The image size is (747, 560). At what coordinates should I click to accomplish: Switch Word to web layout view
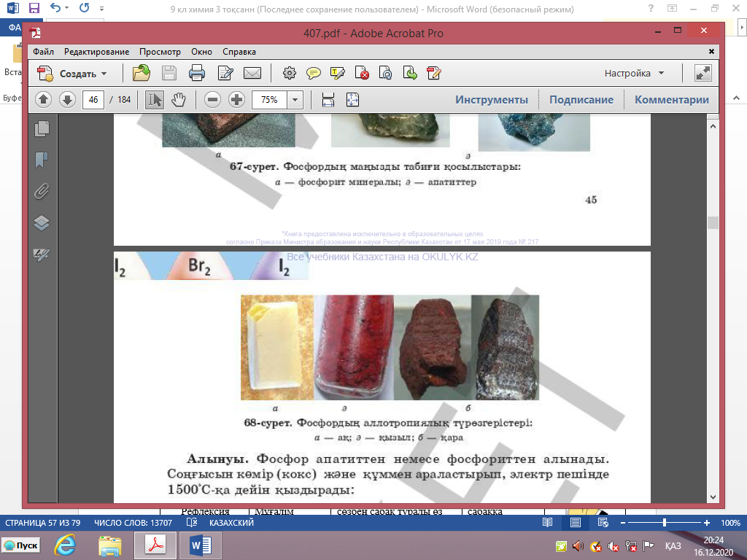pyautogui.click(x=603, y=523)
